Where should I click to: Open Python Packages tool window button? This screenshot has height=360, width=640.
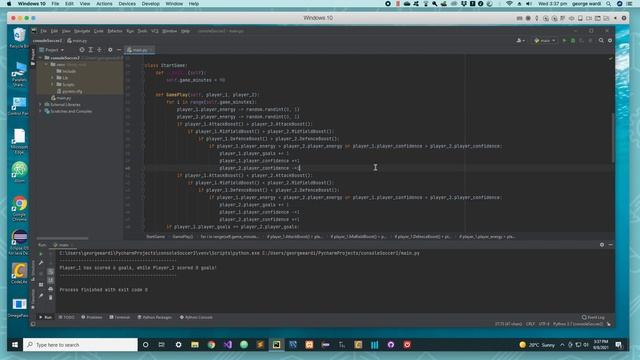coord(154,317)
